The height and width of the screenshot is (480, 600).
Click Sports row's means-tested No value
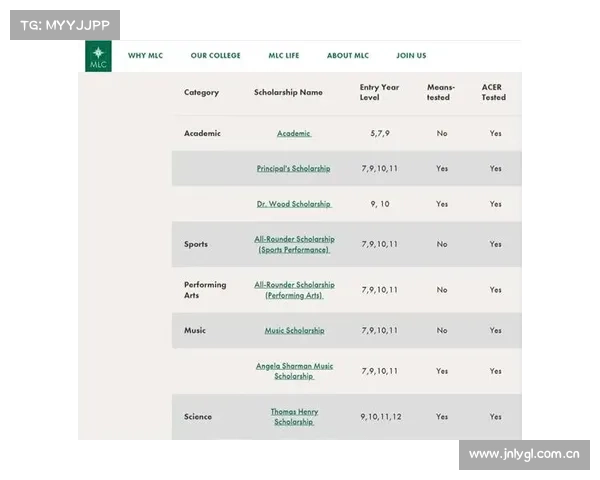(442, 244)
